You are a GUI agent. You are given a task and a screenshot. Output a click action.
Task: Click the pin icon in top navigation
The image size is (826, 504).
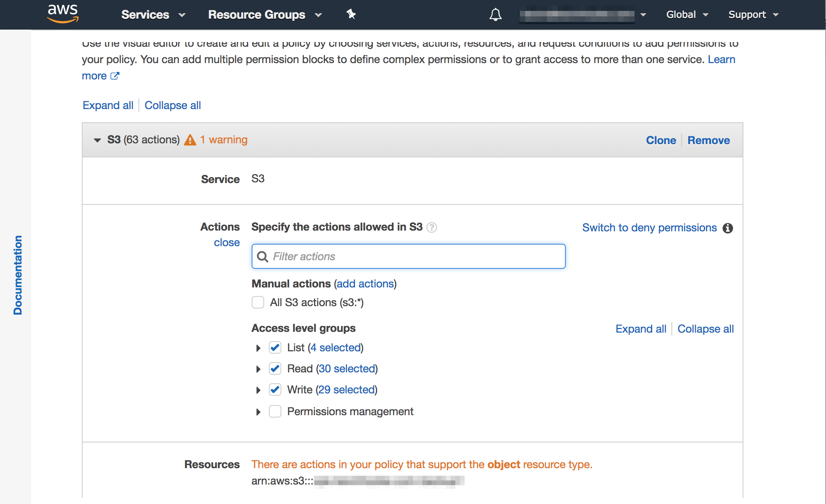coord(351,14)
